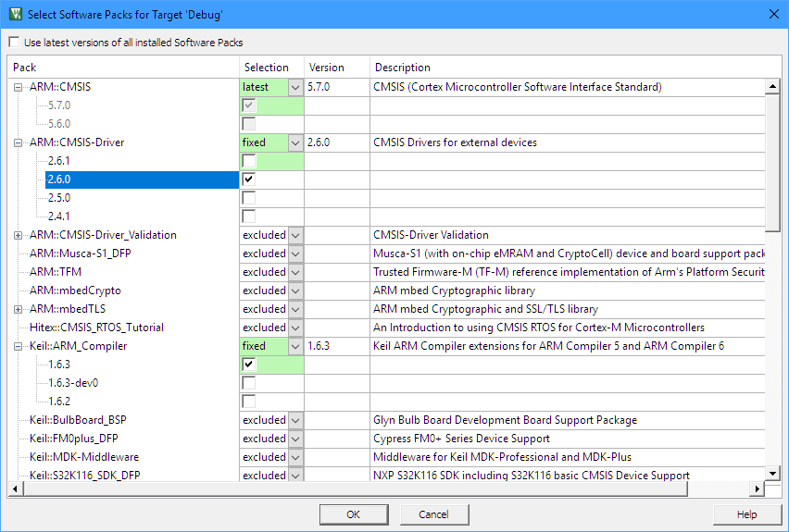The width and height of the screenshot is (789, 532).
Task: Select the Keil::MDK-Middleware pack row
Action: [84, 457]
